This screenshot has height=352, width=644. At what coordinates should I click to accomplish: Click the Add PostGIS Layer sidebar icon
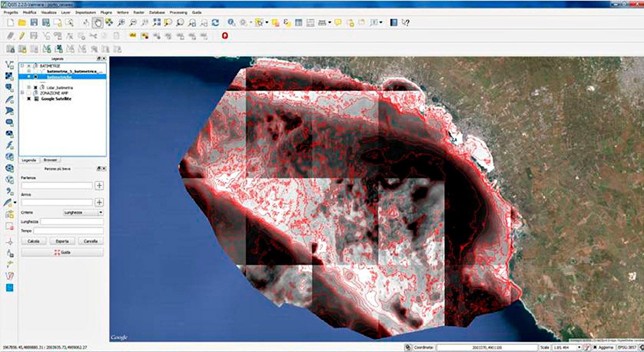(x=9, y=88)
